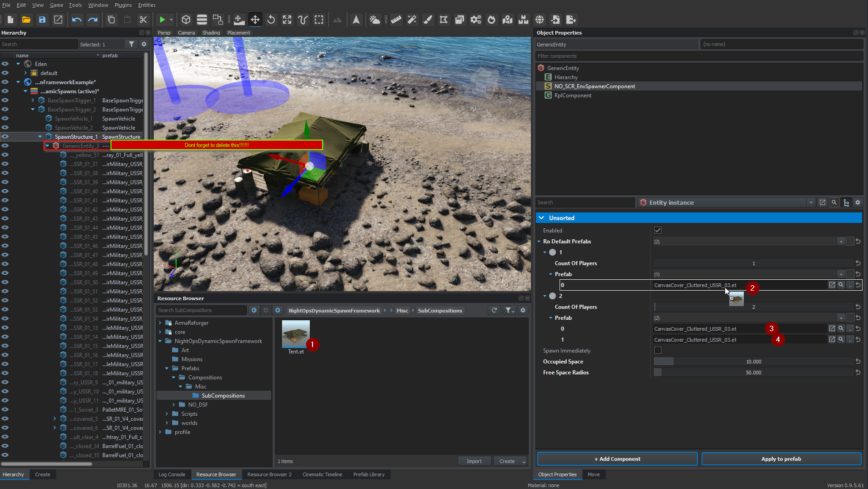Click the navigation arrow tool icon

[x=356, y=20]
